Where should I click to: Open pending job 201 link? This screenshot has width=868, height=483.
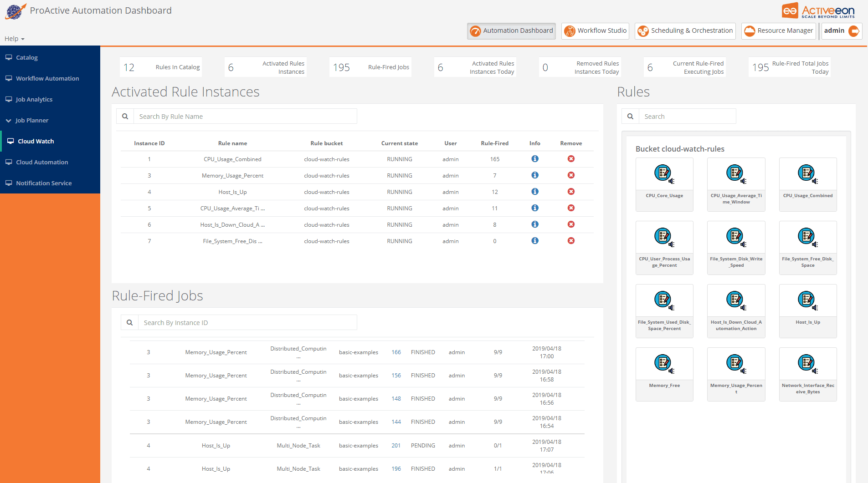pyautogui.click(x=396, y=446)
